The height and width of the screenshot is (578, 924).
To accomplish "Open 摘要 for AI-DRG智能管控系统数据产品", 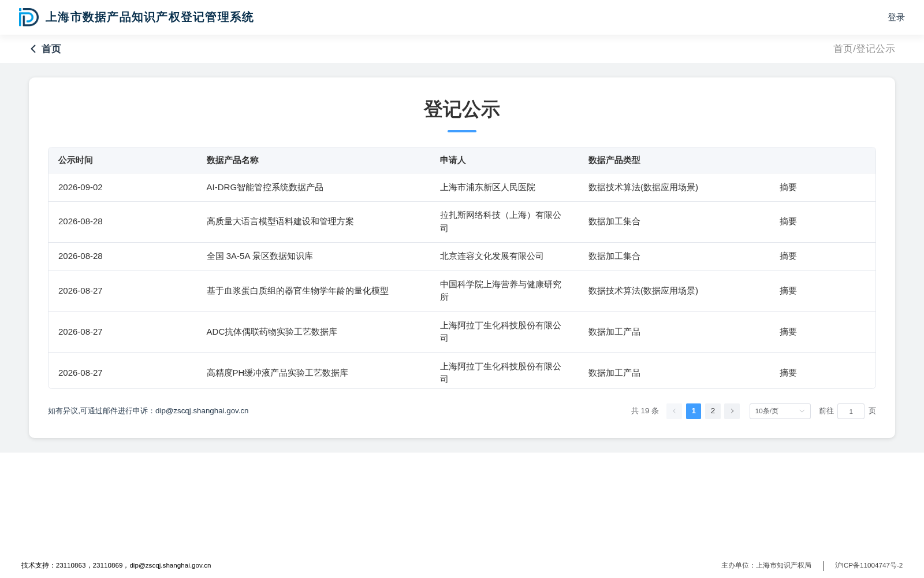I will [788, 187].
